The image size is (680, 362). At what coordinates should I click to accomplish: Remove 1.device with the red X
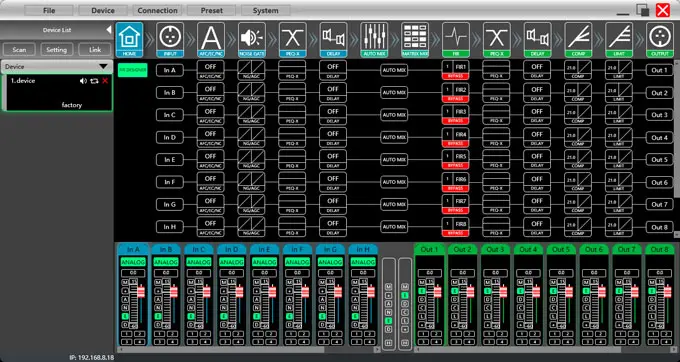pyautogui.click(x=105, y=81)
